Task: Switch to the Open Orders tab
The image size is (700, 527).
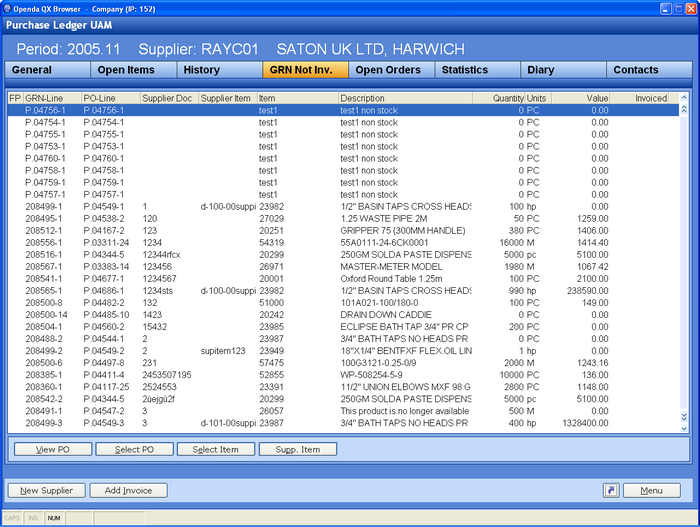Action: (x=391, y=70)
